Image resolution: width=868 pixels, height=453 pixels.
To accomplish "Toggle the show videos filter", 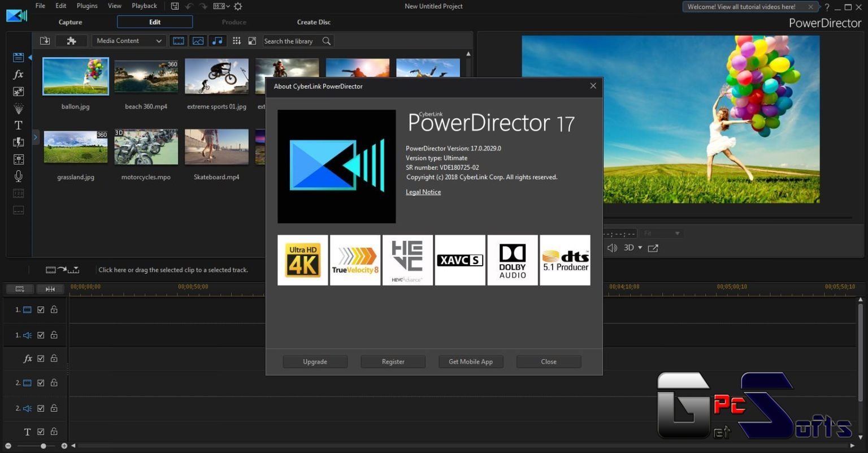I will point(179,41).
